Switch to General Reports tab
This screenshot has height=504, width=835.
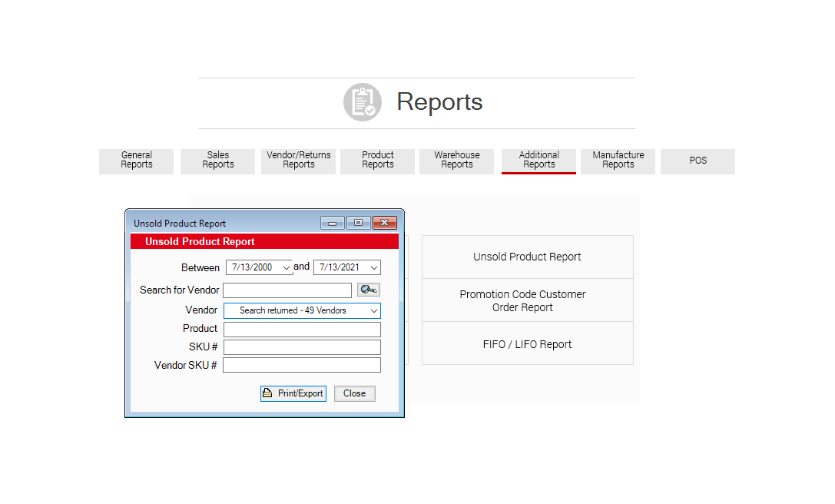tap(137, 161)
